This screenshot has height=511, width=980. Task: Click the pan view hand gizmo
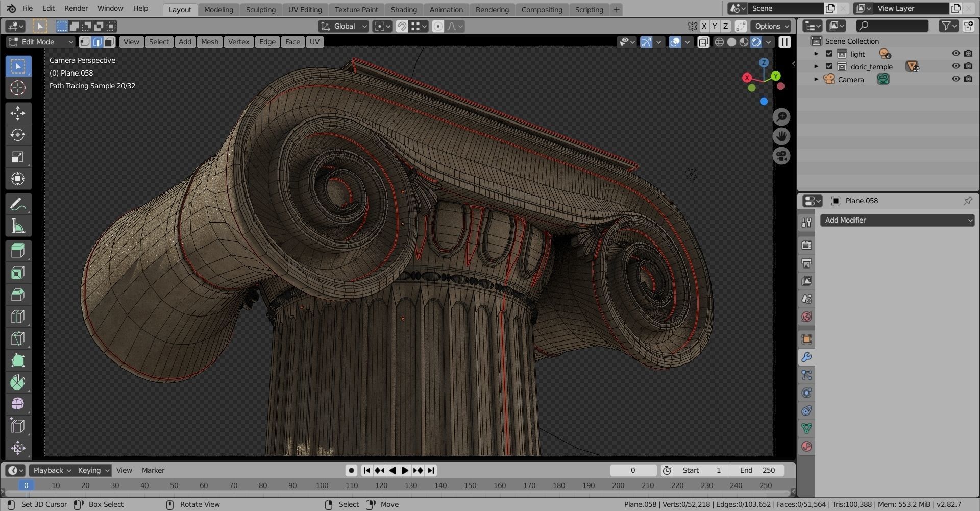point(781,136)
